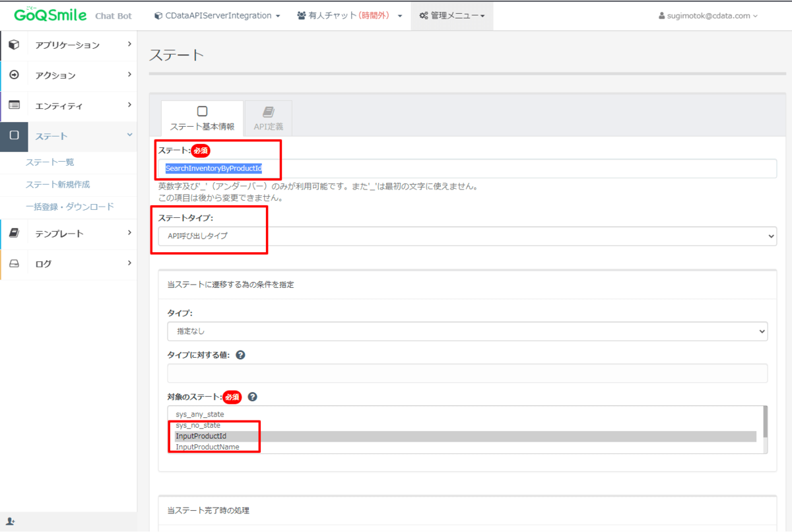Open the CDataAPIServerIntegration dropdown
Screen dimensions: 792x532
[217, 15]
